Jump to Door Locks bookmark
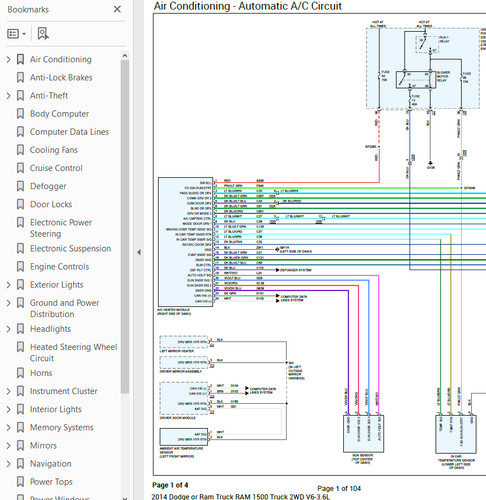The height and width of the screenshot is (500, 486). point(51,204)
